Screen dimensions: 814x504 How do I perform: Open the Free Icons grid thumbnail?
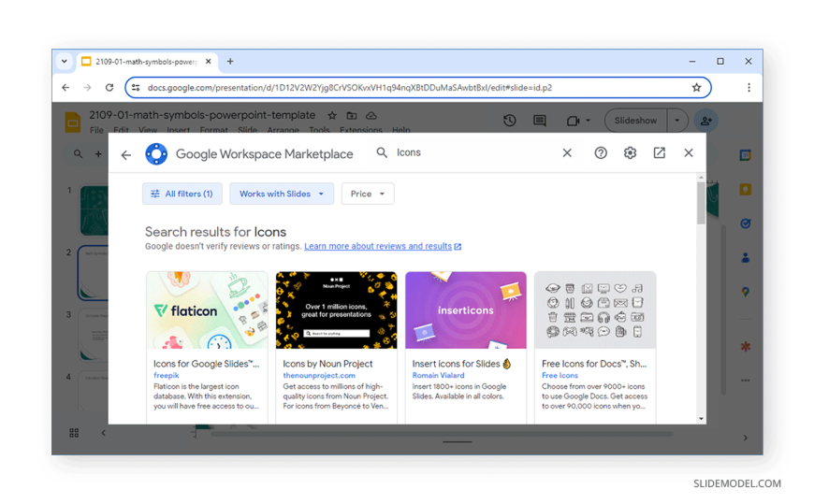[x=595, y=310]
